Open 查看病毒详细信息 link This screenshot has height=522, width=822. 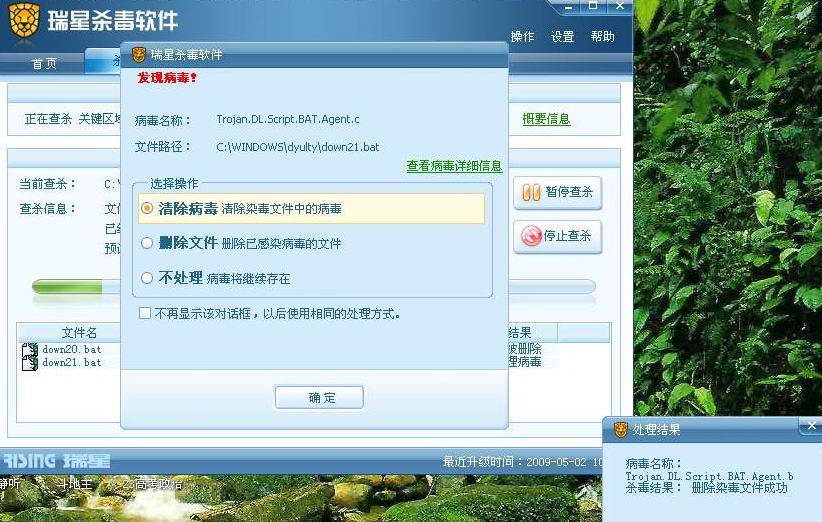[x=454, y=166]
